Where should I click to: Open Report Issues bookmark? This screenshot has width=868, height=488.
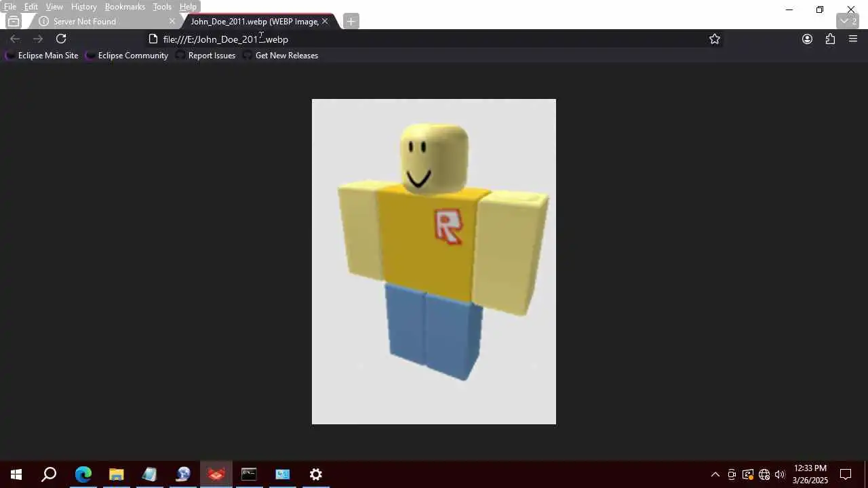[x=206, y=56]
